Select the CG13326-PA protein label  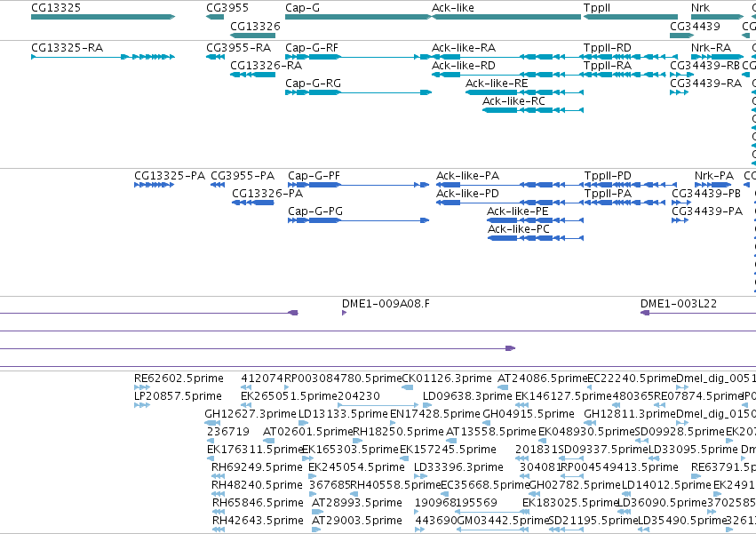click(267, 194)
